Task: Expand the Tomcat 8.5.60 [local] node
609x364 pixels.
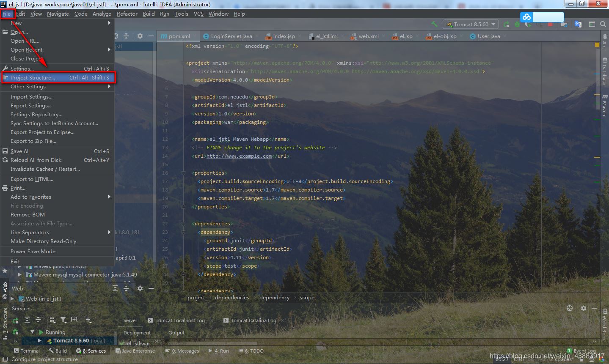Action: pos(39,340)
